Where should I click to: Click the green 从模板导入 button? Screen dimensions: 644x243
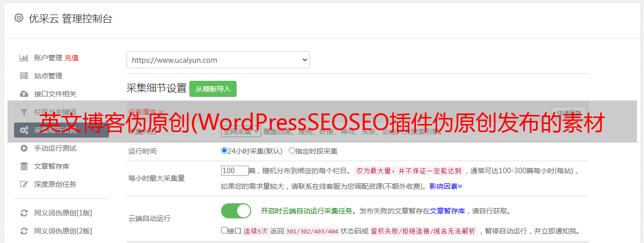[213, 89]
